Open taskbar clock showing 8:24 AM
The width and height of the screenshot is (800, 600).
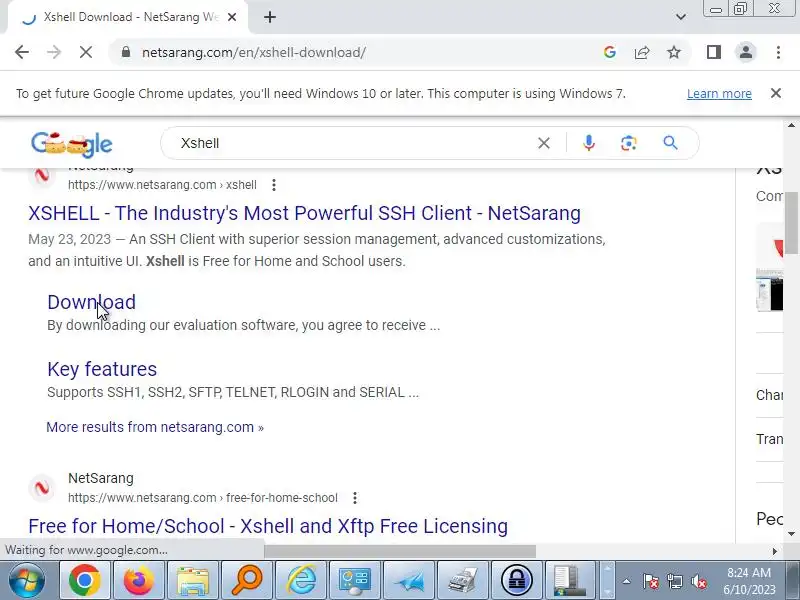coord(749,581)
